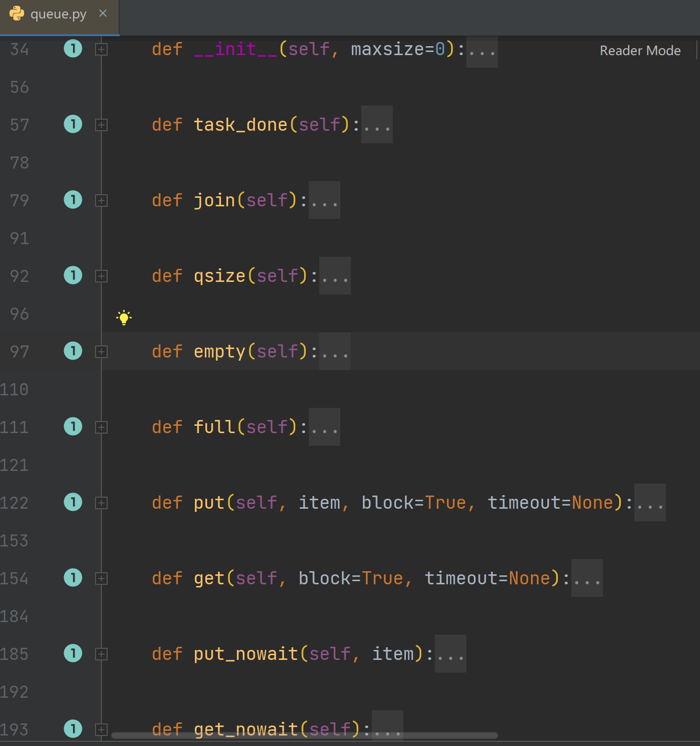Expand the folded put method at line 122
The image size is (700, 746).
101,503
